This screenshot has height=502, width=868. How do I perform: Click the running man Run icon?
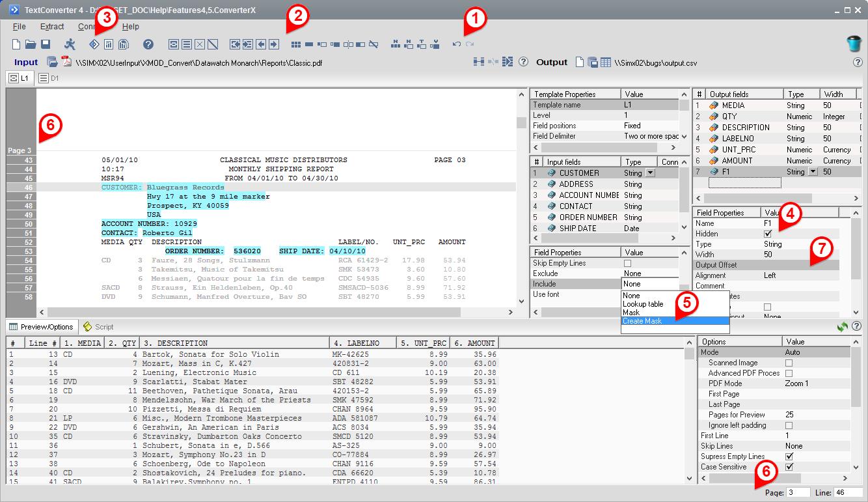pyautogui.click(x=70, y=44)
